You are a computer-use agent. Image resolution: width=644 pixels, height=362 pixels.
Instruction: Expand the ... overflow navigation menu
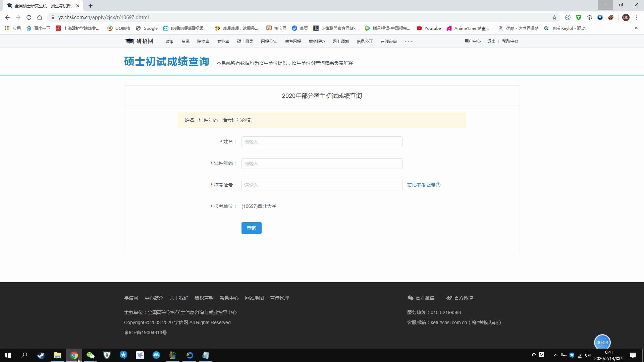pos(408,41)
